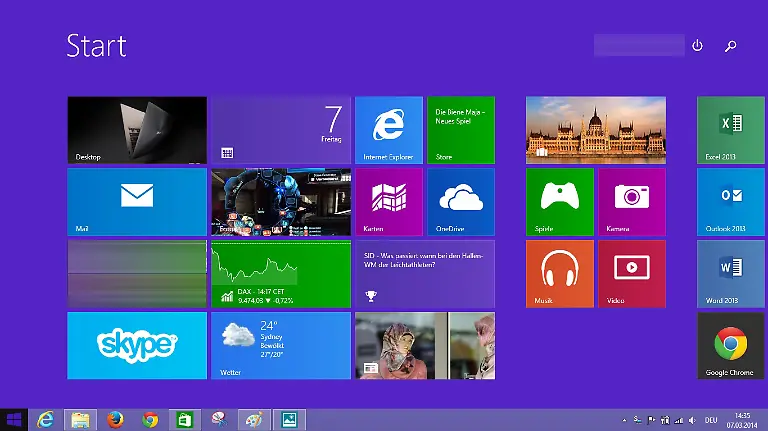Open search with the magnifier icon
Viewport: 768px width, 431px height.
click(x=730, y=46)
